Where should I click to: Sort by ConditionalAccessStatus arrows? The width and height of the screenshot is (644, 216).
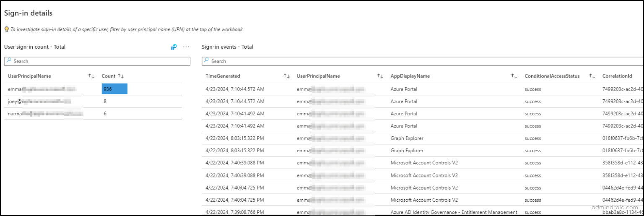[592, 76]
